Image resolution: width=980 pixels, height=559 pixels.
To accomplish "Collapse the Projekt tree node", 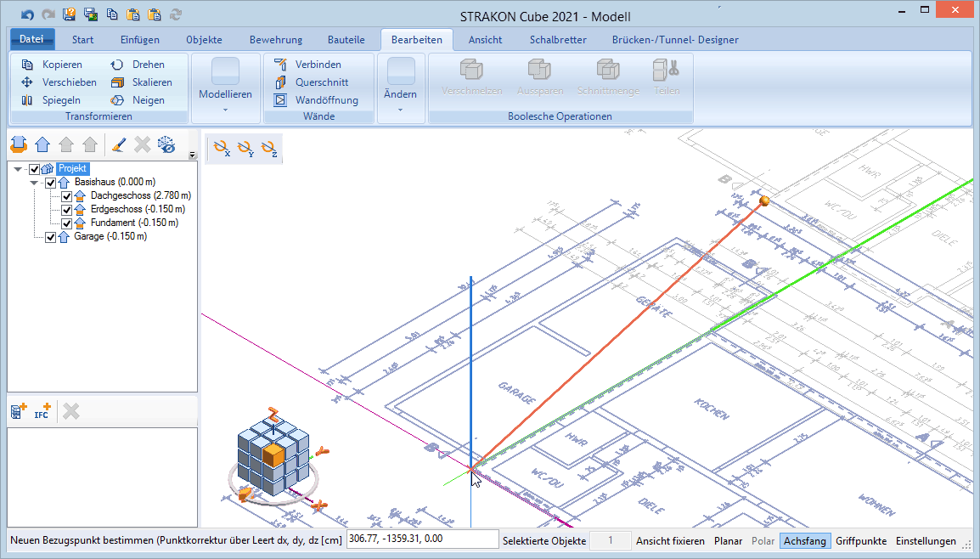I will point(18,169).
